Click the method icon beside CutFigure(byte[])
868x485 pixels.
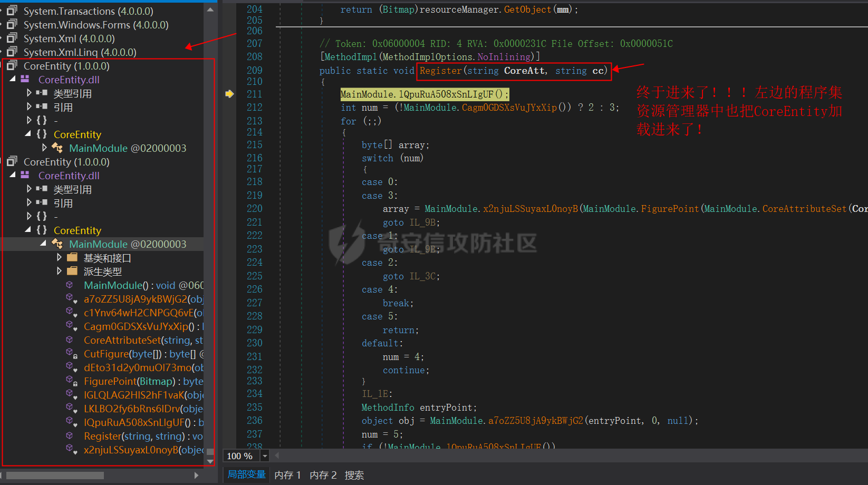pyautogui.click(x=71, y=353)
